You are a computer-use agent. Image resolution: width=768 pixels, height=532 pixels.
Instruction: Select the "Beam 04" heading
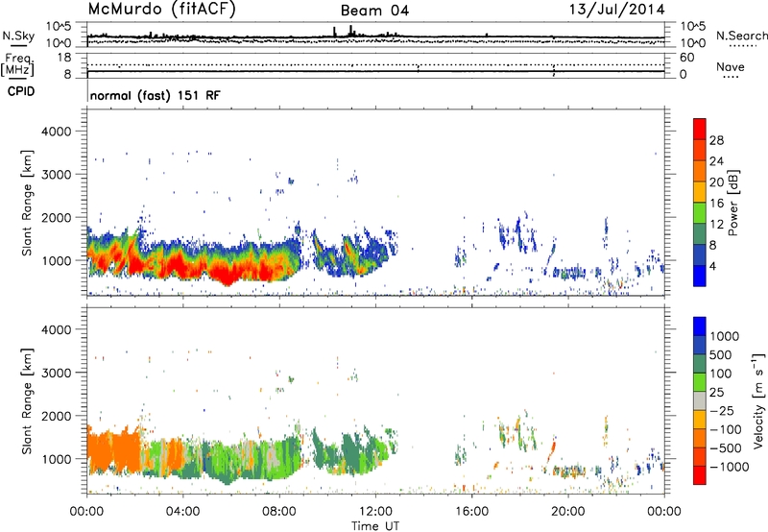point(374,11)
